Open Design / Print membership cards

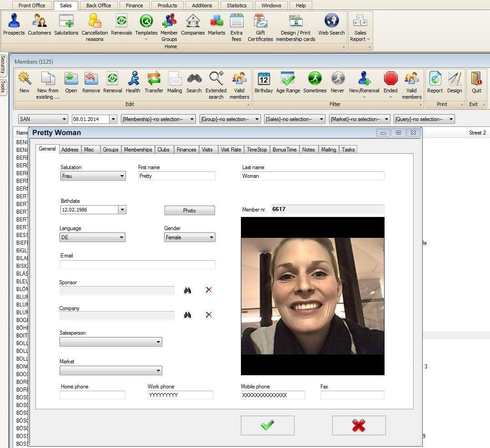point(295,27)
